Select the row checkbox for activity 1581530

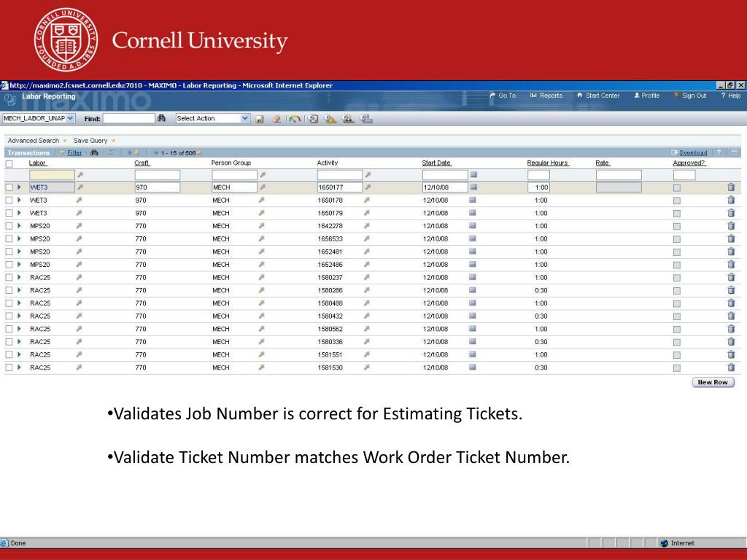click(x=9, y=367)
